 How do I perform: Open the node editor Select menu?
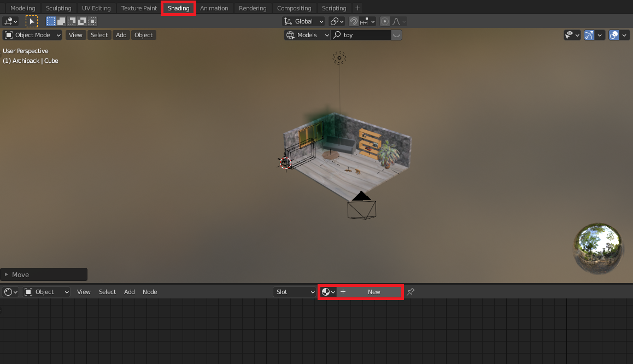click(107, 292)
